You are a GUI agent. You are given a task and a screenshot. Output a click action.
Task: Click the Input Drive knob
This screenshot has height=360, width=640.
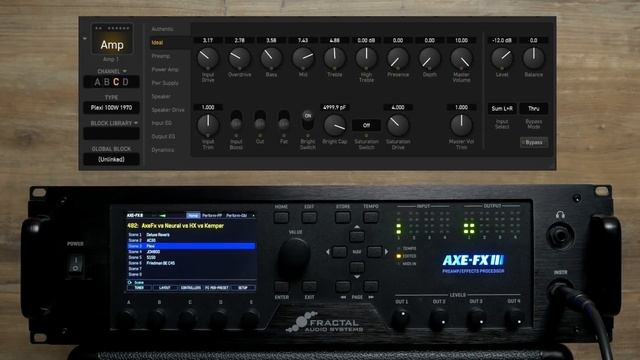[208, 58]
